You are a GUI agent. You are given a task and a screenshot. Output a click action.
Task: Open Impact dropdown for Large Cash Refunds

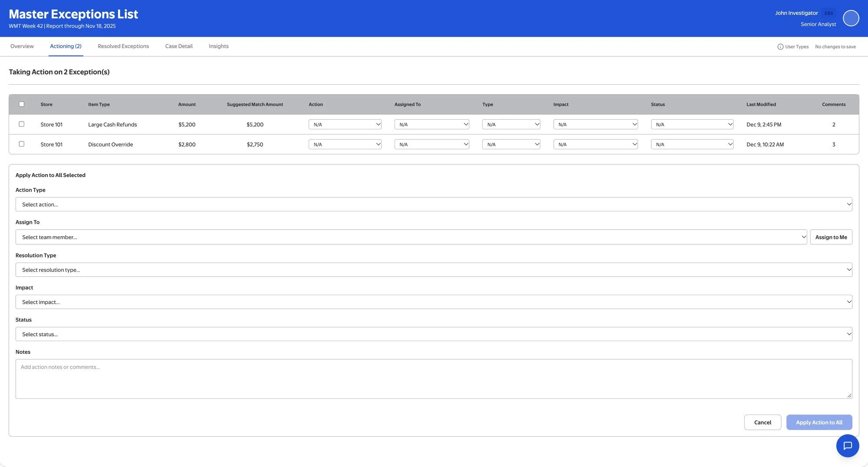pyautogui.click(x=595, y=125)
